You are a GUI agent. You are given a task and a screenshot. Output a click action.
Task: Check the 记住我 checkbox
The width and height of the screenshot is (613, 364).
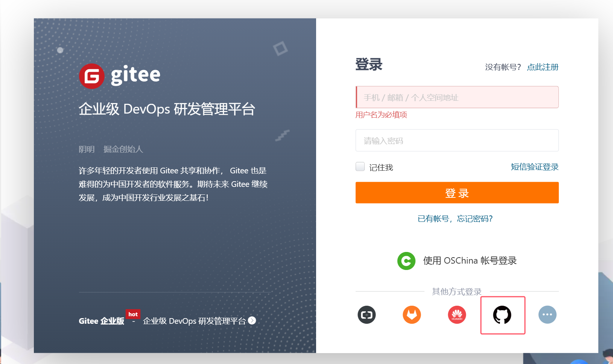(360, 167)
